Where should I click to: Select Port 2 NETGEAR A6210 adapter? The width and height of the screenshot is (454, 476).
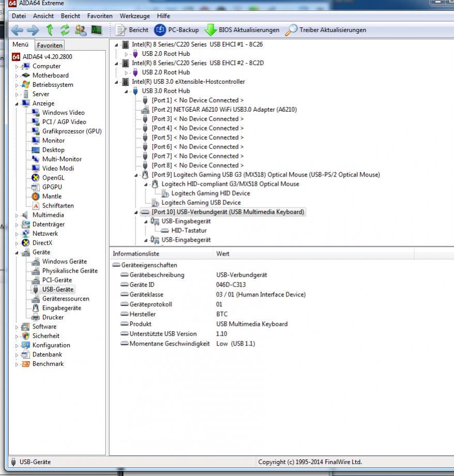click(224, 110)
